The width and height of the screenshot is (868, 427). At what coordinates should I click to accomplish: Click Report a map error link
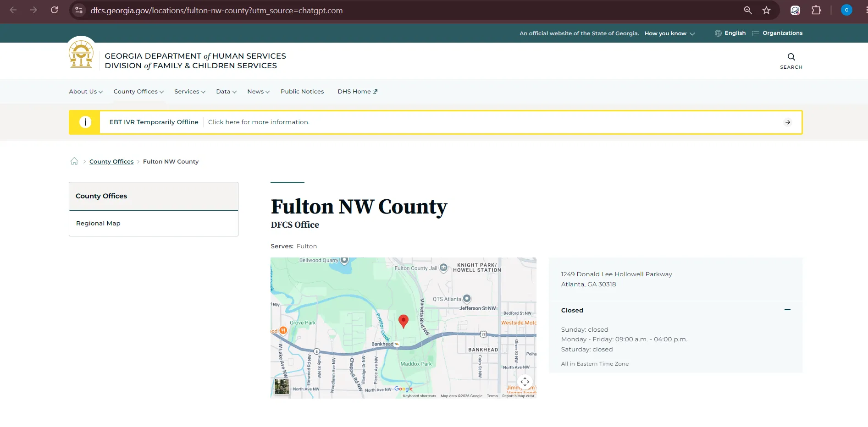(518, 396)
